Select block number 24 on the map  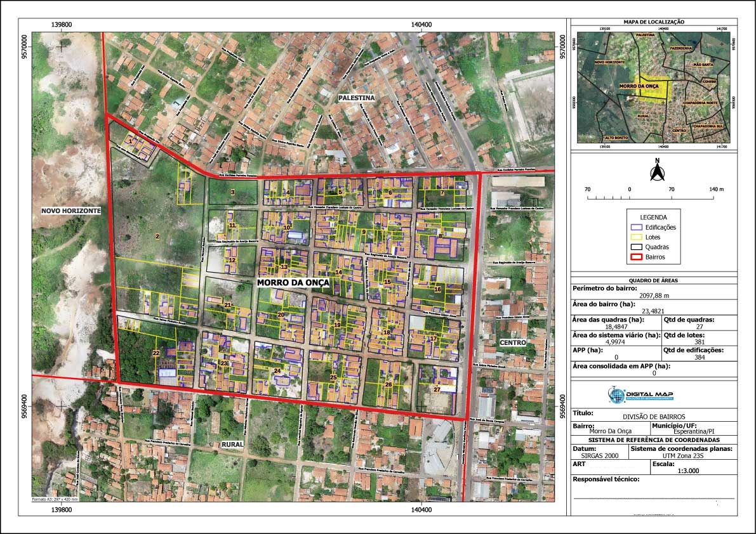(x=277, y=371)
